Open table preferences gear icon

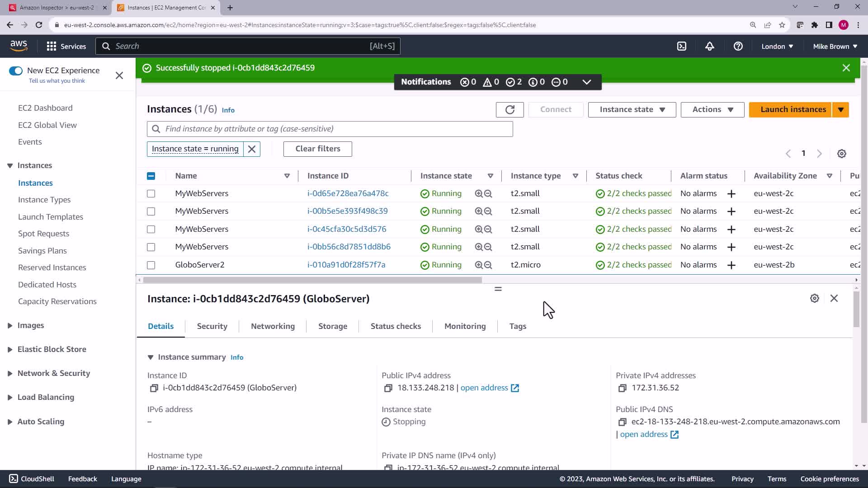click(841, 154)
